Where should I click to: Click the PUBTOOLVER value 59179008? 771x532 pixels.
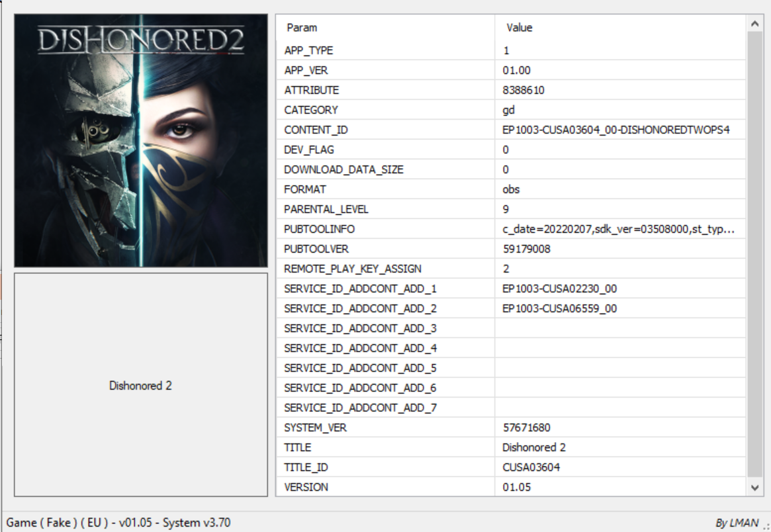(x=526, y=249)
